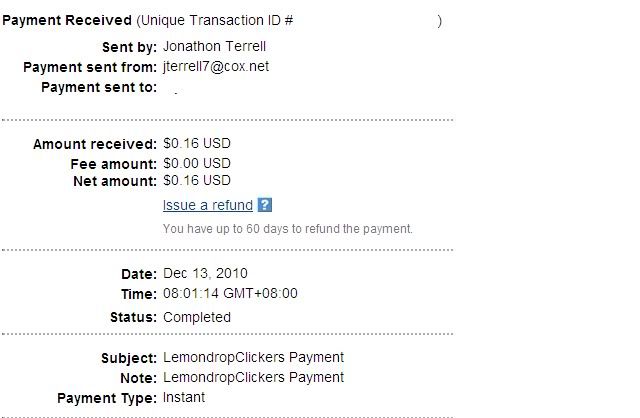Click the Amount received value $0.16 USD
The image size is (640, 418).
(x=197, y=143)
